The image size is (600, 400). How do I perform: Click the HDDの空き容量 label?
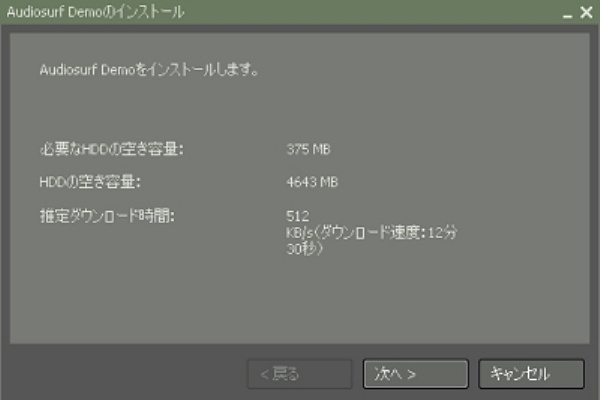(x=90, y=182)
